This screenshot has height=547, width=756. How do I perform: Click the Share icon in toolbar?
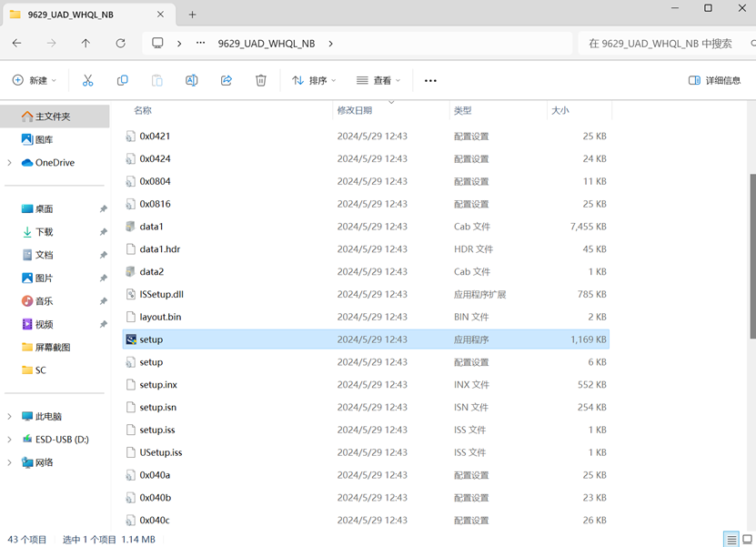(227, 80)
